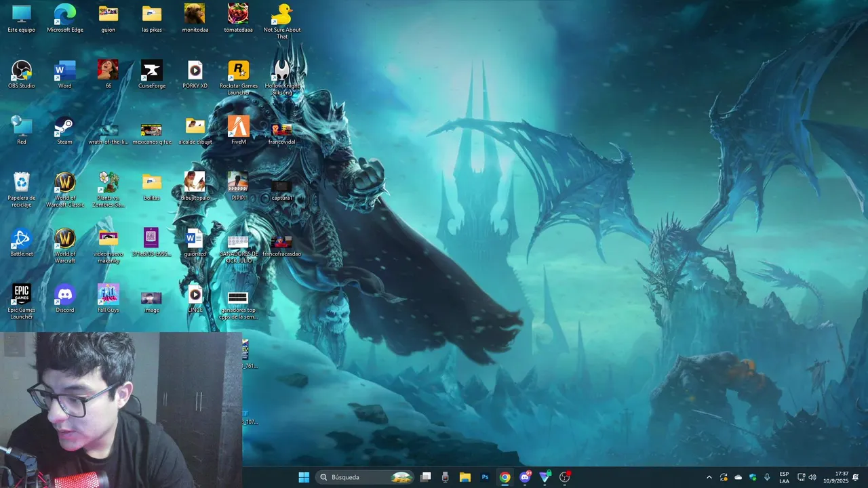Open the Este equipo desktop icon
This screenshot has width=868, height=488.
pos(22,18)
